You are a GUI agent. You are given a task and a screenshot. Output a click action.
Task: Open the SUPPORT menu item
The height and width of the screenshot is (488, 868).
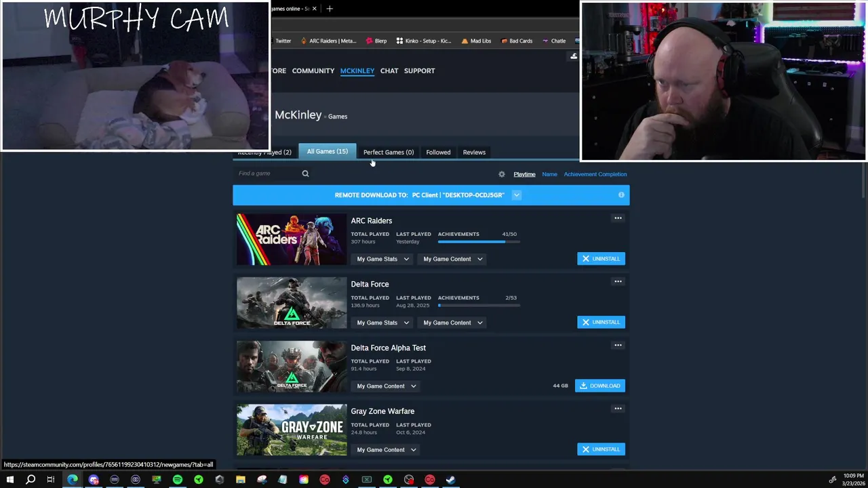pyautogui.click(x=419, y=70)
